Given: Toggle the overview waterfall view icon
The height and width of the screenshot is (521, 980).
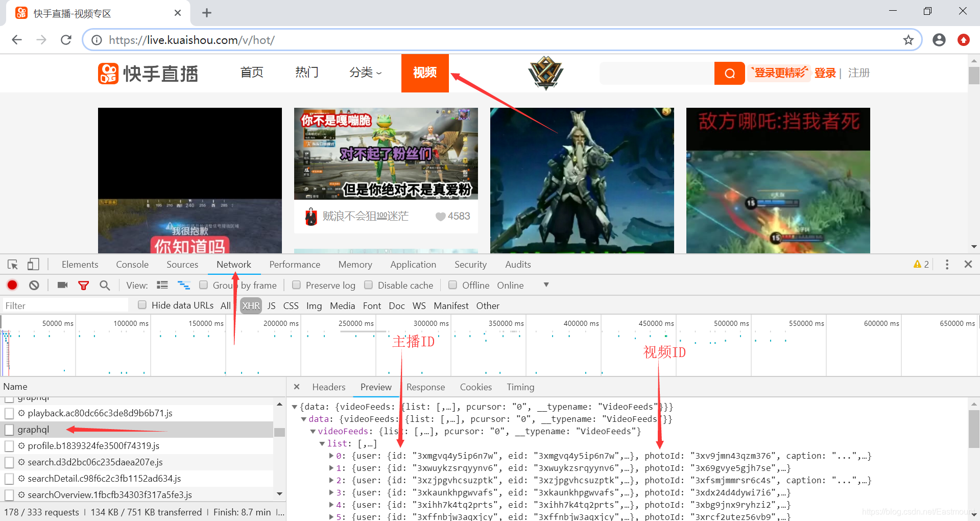Looking at the screenshot, I should pos(184,285).
